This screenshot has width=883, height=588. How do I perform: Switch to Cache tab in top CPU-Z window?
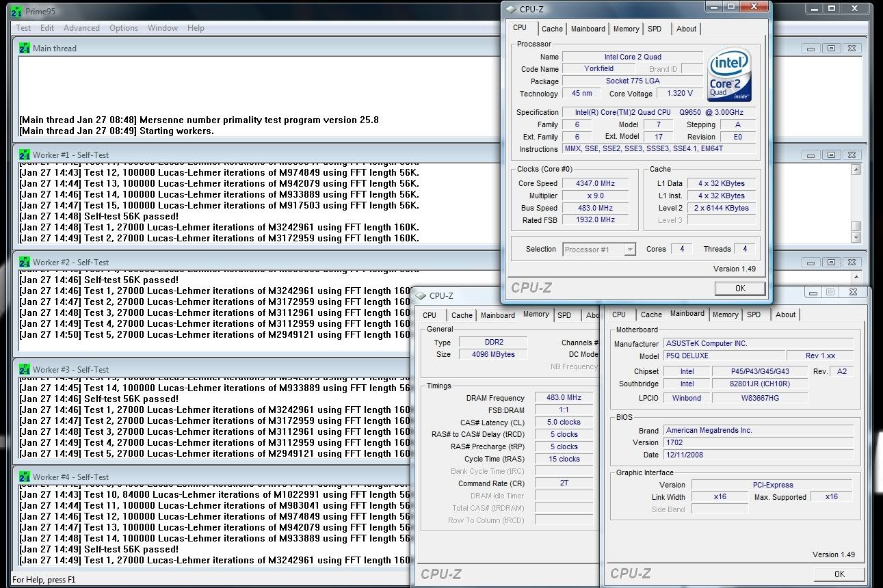(552, 29)
